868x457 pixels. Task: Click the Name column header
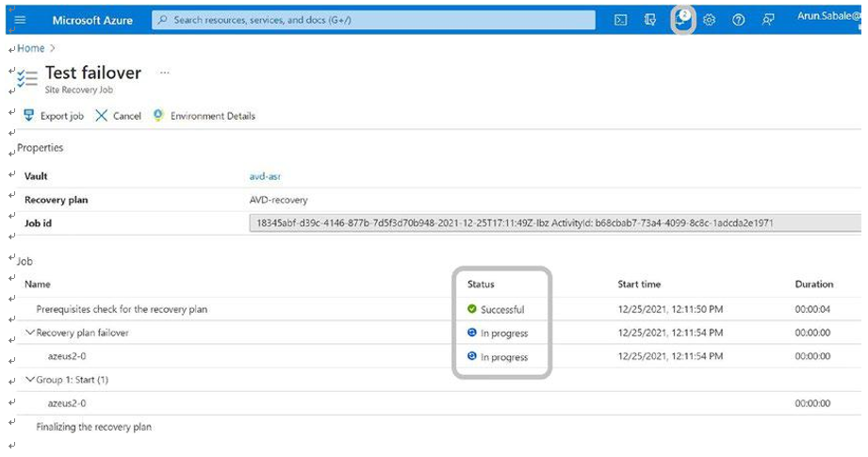(x=38, y=284)
